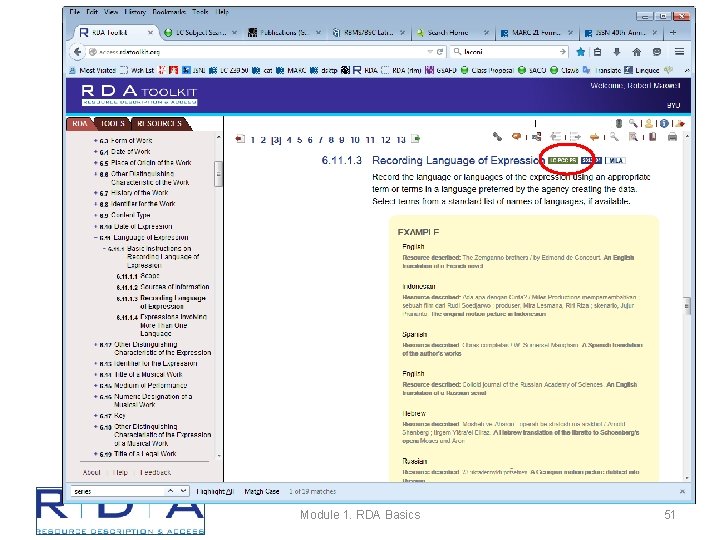This screenshot has width=720, height=540.
Task: Toggle Match Case in the find bar
Action: click(x=262, y=491)
